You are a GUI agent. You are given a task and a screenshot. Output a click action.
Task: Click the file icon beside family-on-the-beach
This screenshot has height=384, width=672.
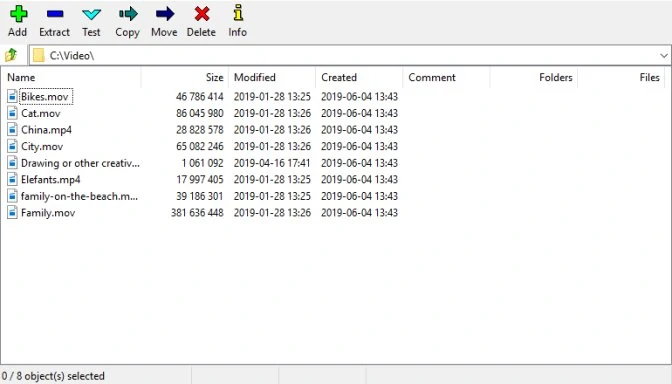(x=12, y=196)
